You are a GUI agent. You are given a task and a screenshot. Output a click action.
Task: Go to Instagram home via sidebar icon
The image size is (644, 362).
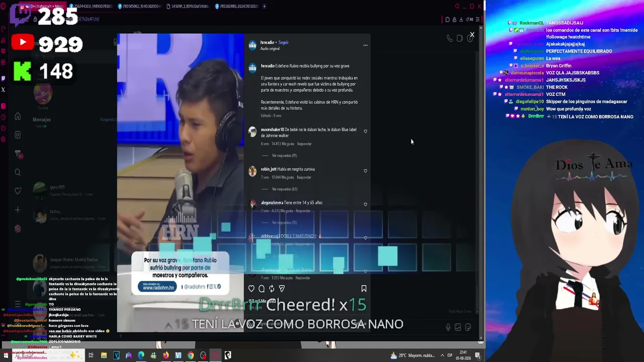(x=18, y=117)
